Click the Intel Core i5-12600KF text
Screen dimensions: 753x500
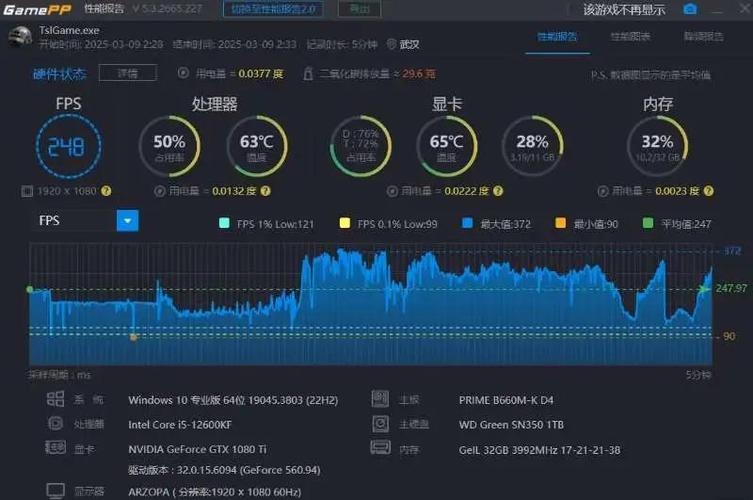coord(180,425)
